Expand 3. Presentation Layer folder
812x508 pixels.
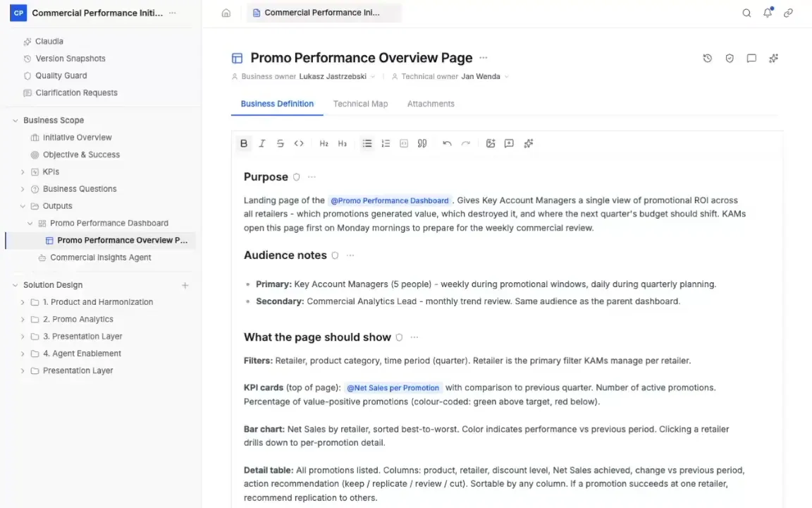click(x=23, y=337)
